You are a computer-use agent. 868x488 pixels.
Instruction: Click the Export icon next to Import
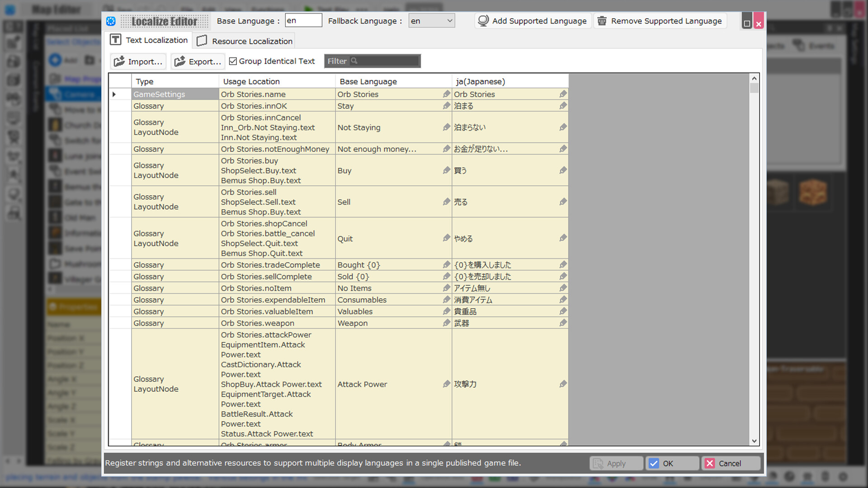[179, 61]
